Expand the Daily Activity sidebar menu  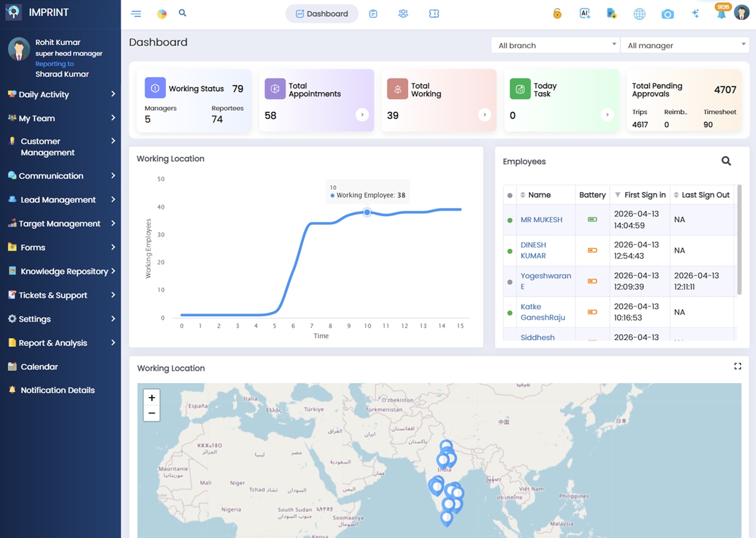(60, 94)
